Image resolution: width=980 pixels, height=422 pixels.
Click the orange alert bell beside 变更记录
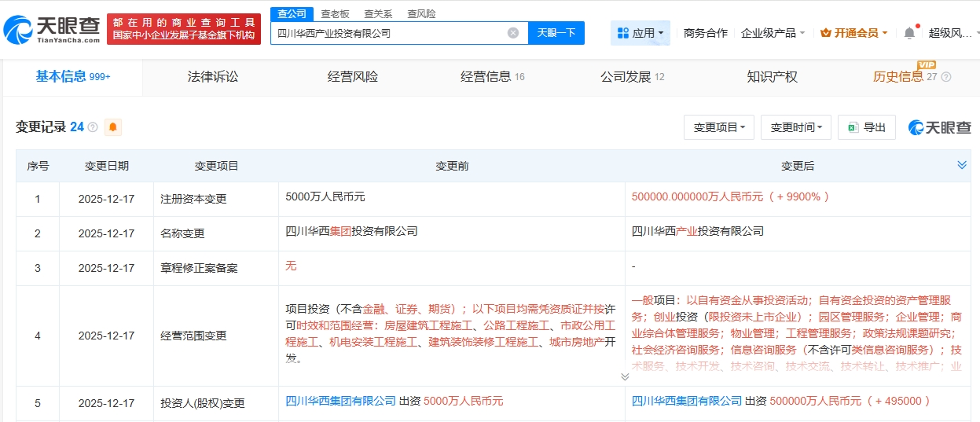pyautogui.click(x=113, y=127)
